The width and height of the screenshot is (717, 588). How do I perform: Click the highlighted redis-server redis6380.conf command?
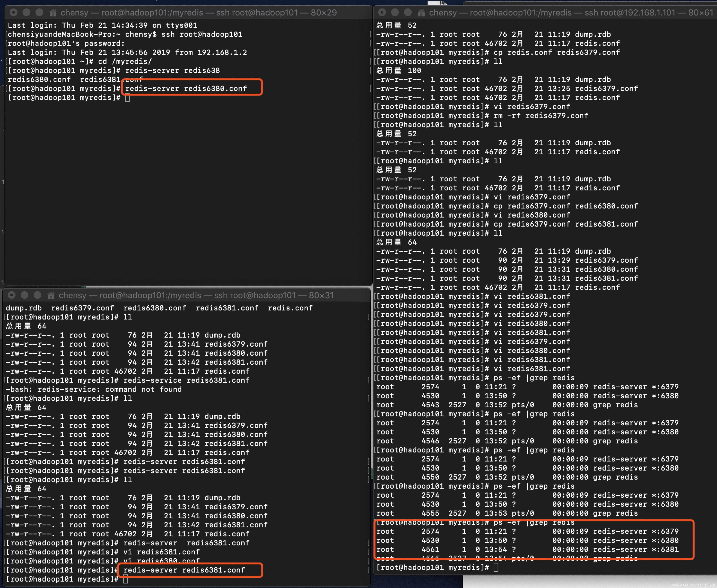click(186, 89)
